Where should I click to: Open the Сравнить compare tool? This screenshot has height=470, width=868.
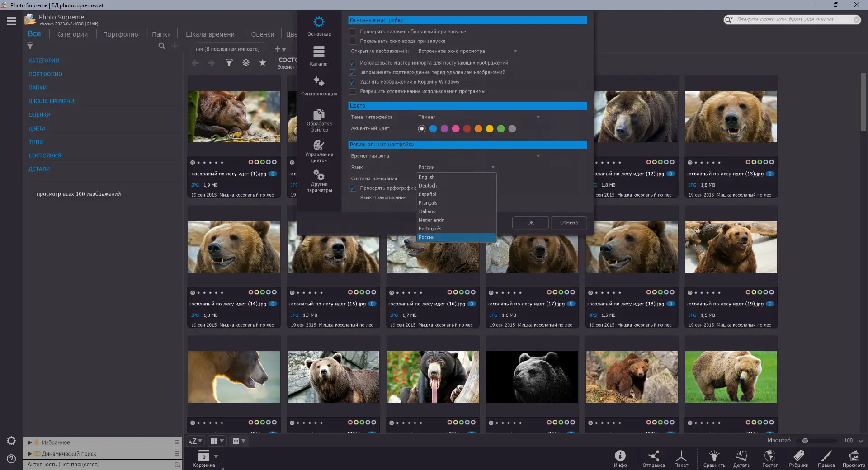[x=714, y=458]
